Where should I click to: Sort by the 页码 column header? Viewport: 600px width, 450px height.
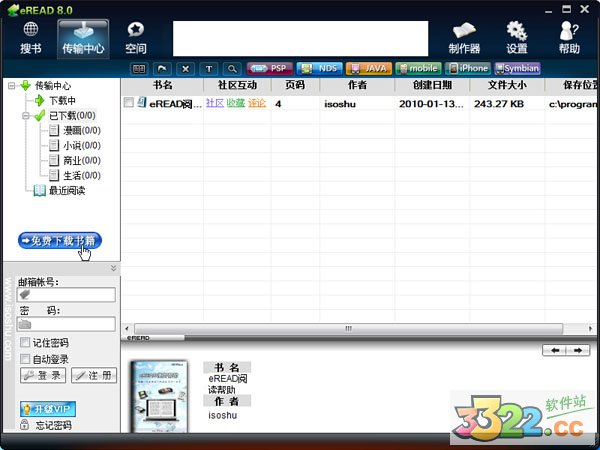tap(295, 85)
